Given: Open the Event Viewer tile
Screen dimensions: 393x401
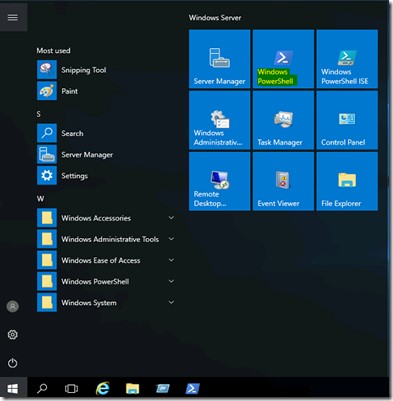Looking at the screenshot, I should (283, 181).
